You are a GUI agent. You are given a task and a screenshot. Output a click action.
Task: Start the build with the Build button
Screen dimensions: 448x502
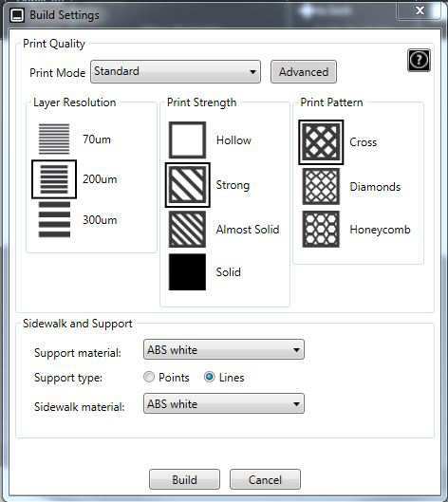(x=184, y=479)
